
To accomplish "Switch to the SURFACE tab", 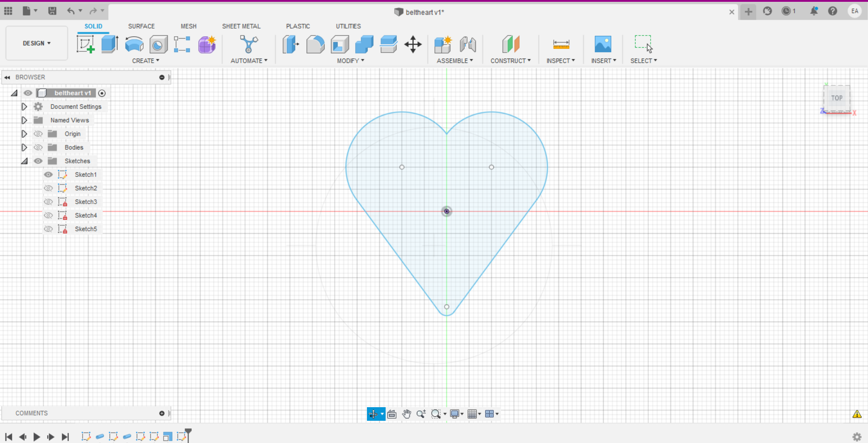I will click(x=141, y=26).
